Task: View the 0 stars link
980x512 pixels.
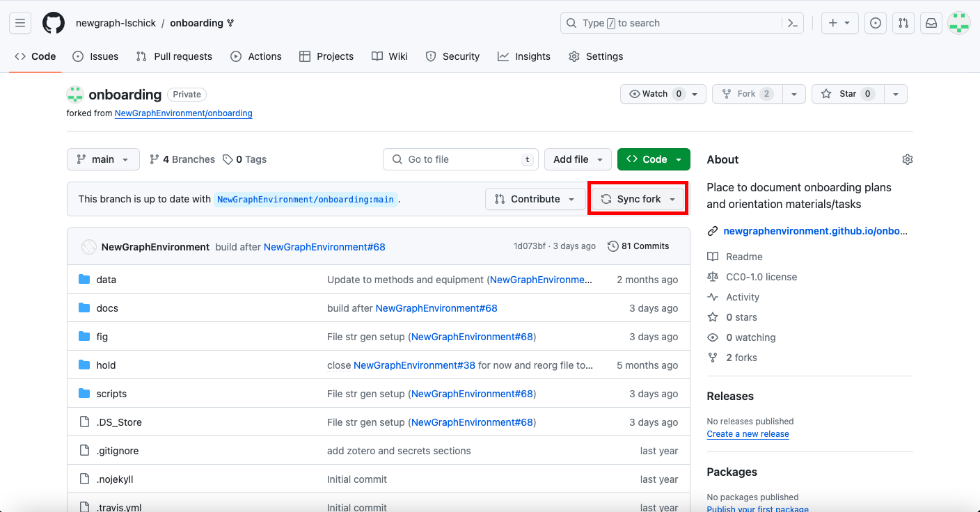Action: pyautogui.click(x=741, y=317)
